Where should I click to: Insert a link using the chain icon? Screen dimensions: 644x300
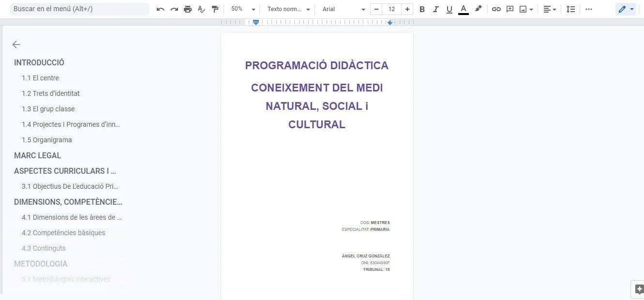496,9
